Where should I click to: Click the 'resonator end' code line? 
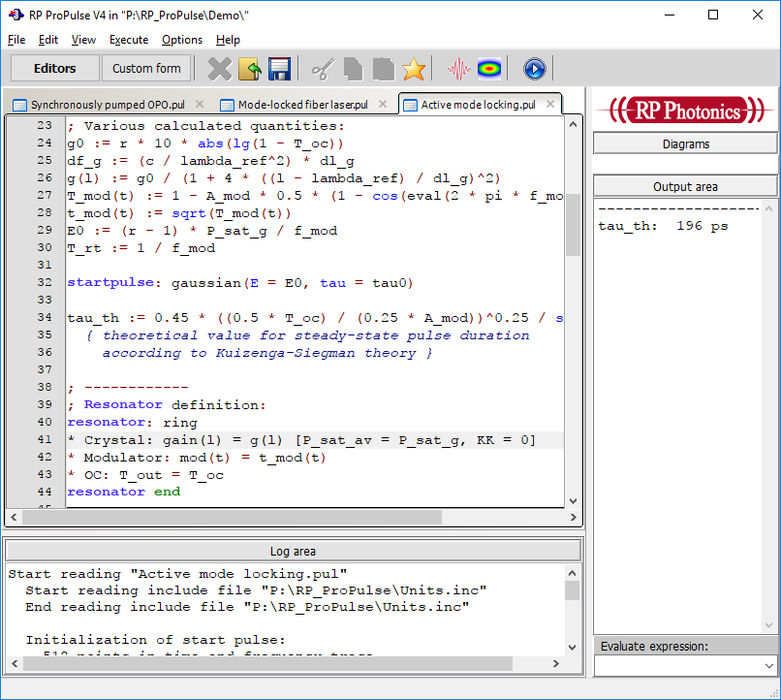tap(123, 492)
